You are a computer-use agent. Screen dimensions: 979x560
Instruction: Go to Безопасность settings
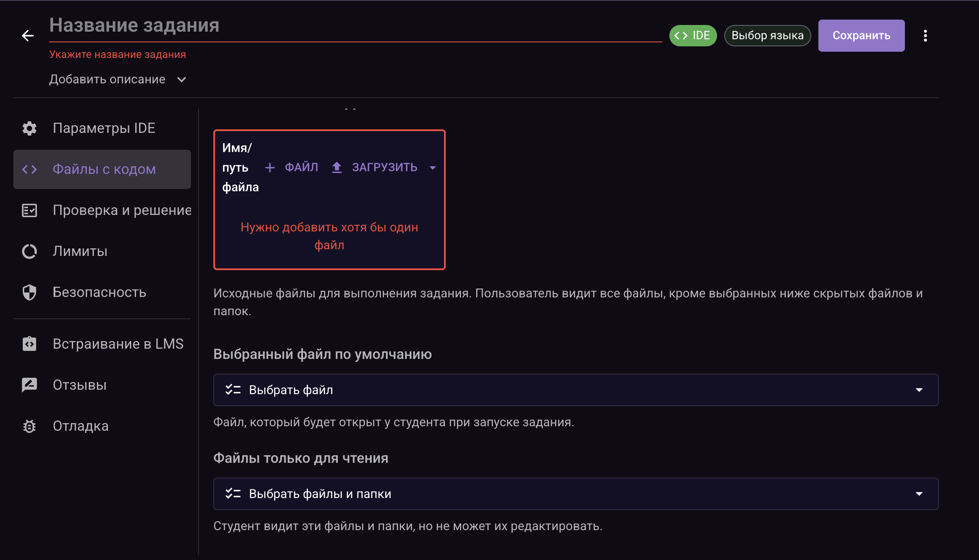[x=102, y=292]
